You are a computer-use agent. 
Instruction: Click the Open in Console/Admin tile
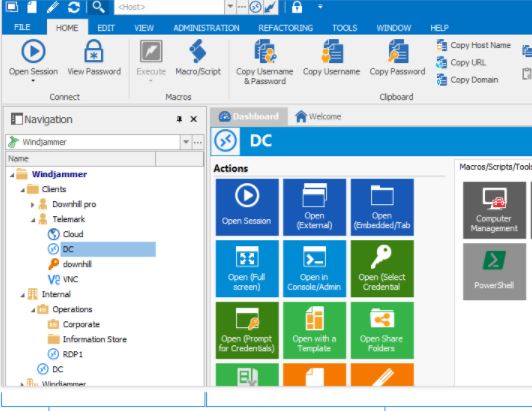tap(315, 268)
